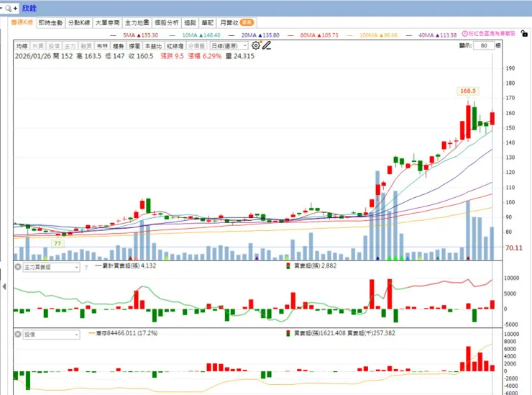
Task: Click the 欣銓 stock name
Action: [x=29, y=8]
